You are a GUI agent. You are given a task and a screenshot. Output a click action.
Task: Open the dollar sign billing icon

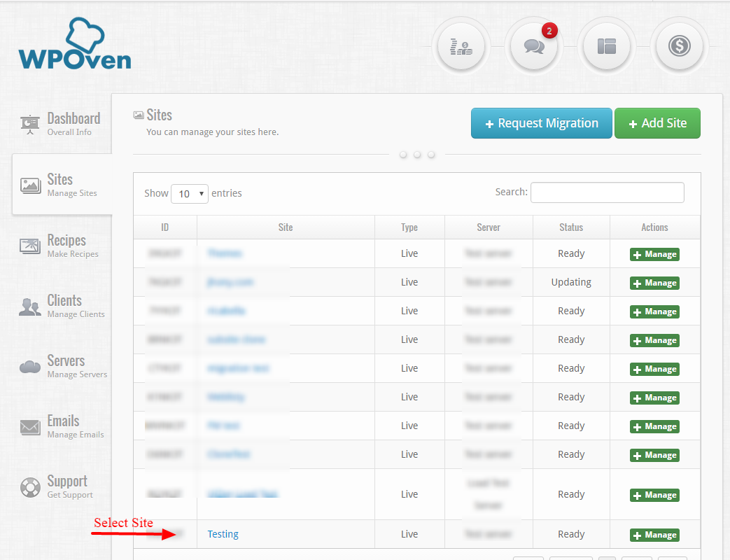[679, 47]
